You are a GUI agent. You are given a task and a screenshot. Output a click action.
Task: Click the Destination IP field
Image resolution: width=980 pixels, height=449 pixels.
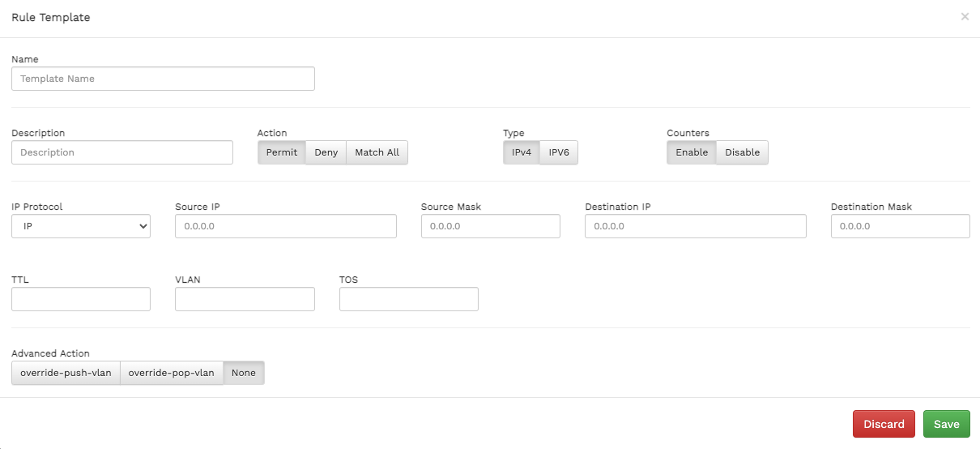coord(695,226)
